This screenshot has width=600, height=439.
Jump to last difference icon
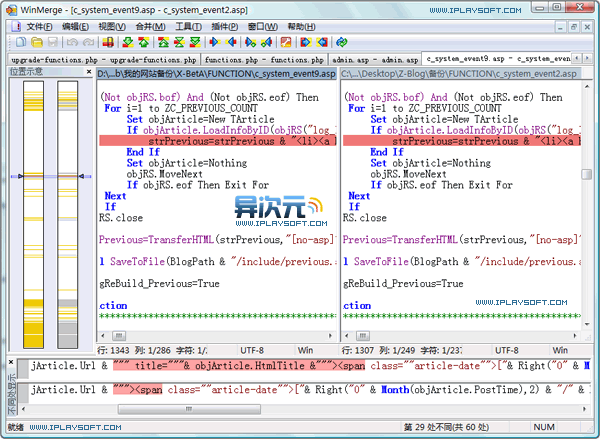pos(195,42)
